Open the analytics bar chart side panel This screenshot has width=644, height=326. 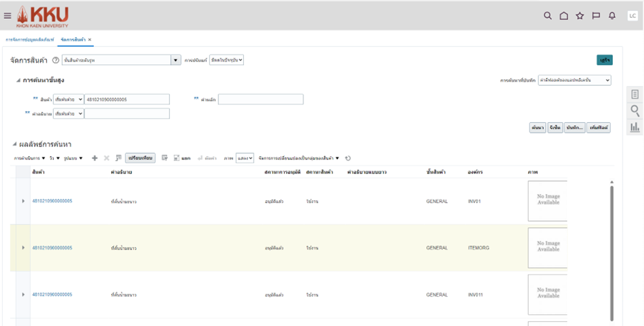point(634,127)
